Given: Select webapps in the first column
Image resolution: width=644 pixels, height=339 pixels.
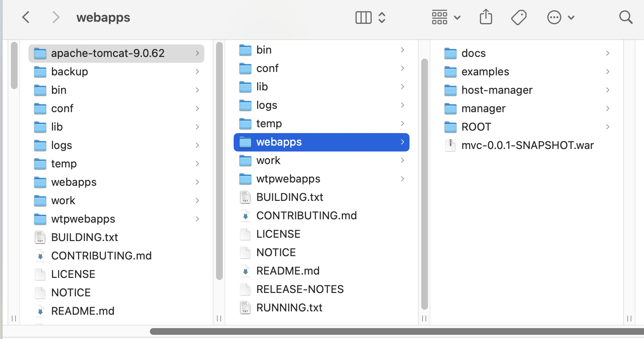Looking at the screenshot, I should pyautogui.click(x=74, y=182).
